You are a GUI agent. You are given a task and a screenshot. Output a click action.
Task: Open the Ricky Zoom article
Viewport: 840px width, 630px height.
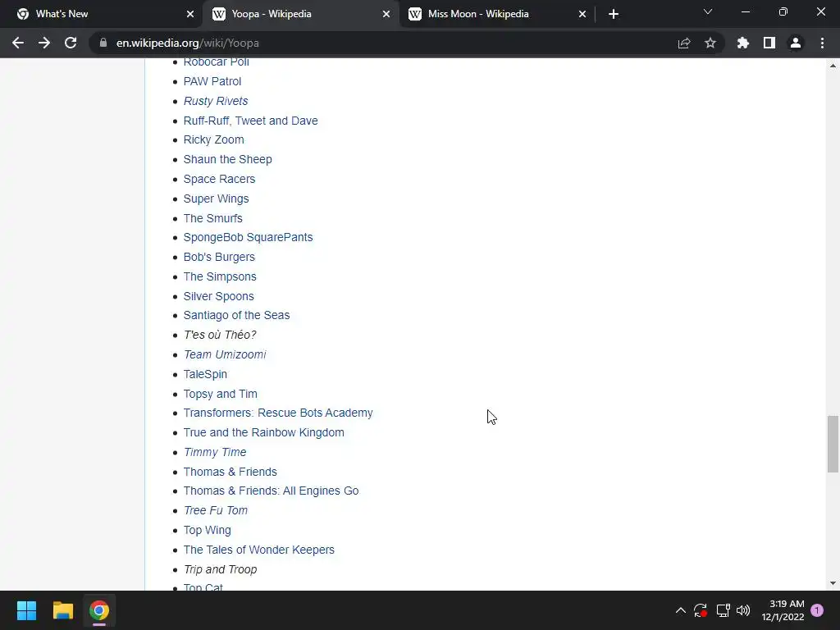(x=213, y=139)
